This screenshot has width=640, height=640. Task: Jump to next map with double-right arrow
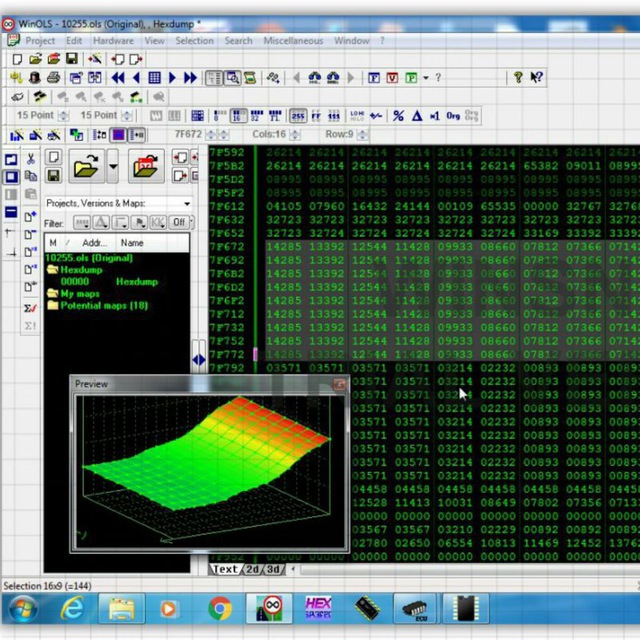(190, 78)
